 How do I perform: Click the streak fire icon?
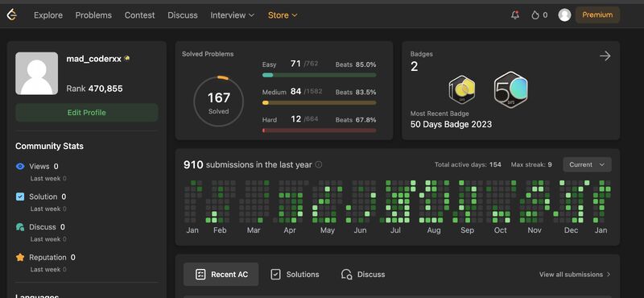click(x=535, y=15)
